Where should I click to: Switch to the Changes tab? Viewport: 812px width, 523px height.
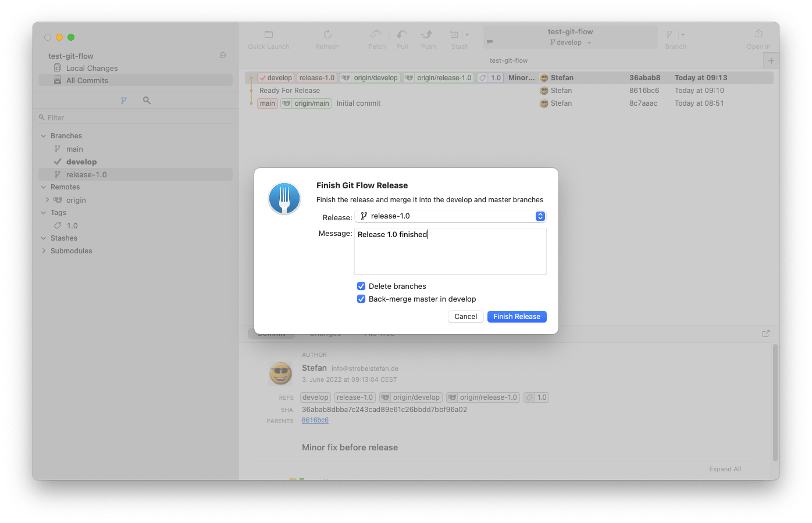click(325, 333)
